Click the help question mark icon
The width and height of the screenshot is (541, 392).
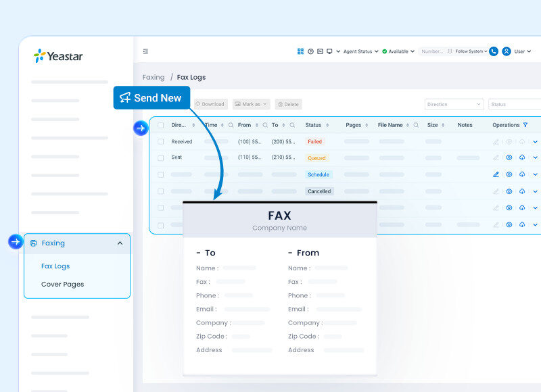pos(310,51)
